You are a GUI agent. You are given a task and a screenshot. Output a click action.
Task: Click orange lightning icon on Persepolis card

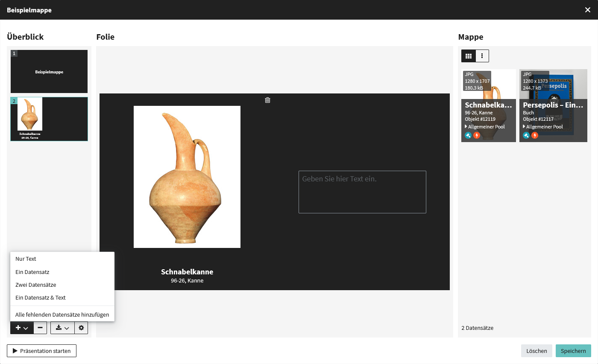pos(535,135)
